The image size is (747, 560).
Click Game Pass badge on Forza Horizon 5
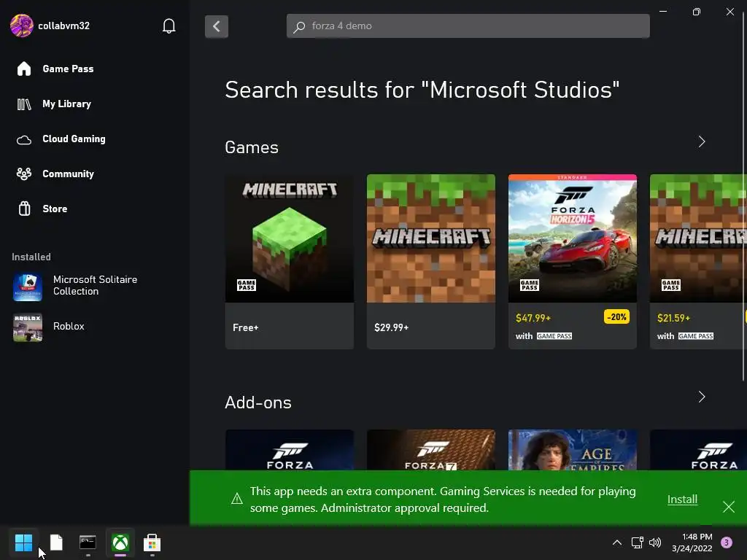530,285
